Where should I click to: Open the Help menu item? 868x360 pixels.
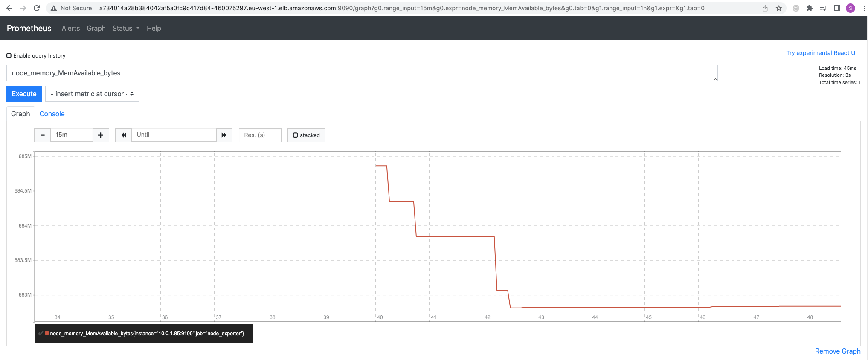[154, 28]
